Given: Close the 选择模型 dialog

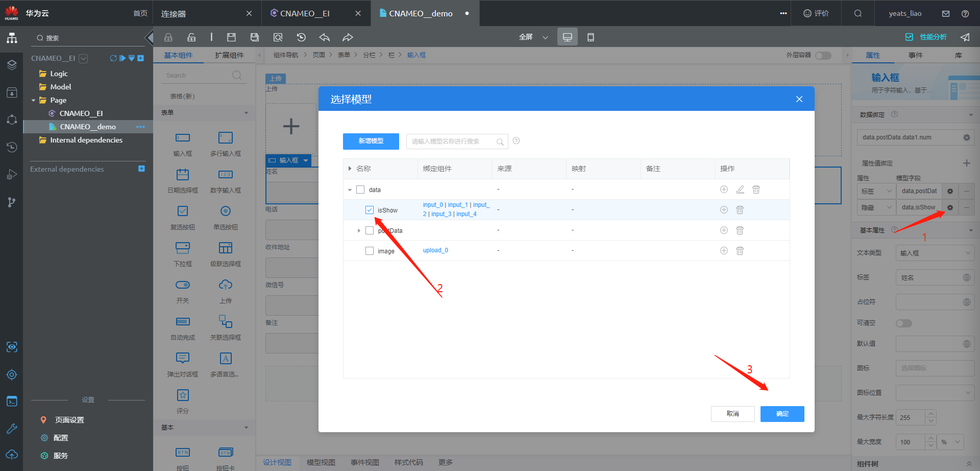Looking at the screenshot, I should 799,99.
